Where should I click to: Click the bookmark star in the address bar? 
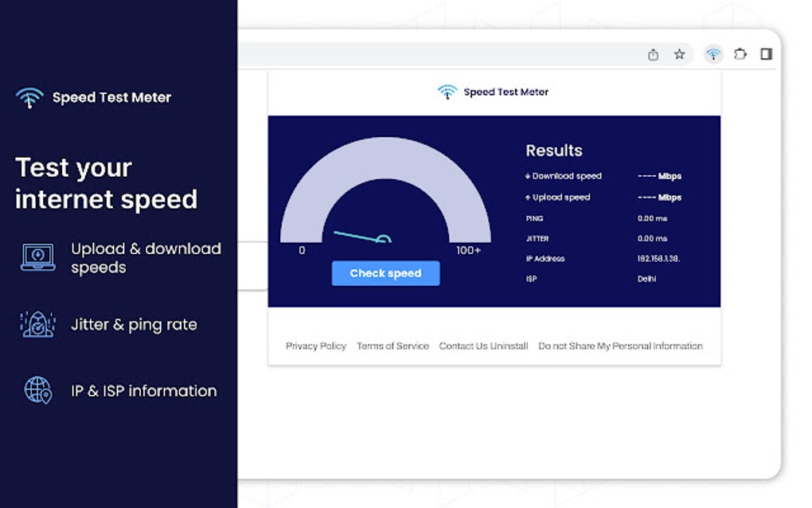click(678, 54)
